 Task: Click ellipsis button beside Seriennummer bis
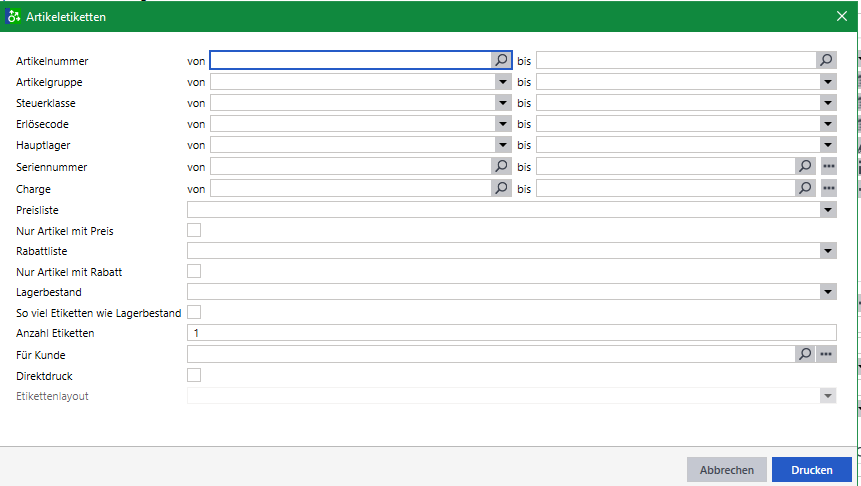point(827,166)
